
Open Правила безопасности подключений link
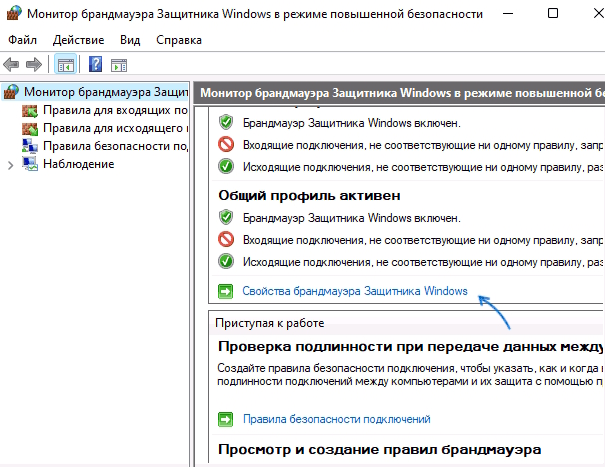[x=336, y=419]
